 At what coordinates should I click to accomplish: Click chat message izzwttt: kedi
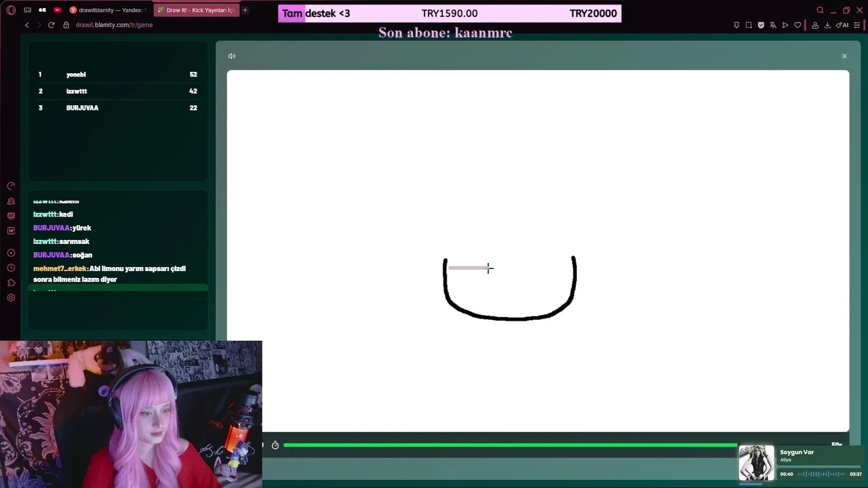point(53,214)
